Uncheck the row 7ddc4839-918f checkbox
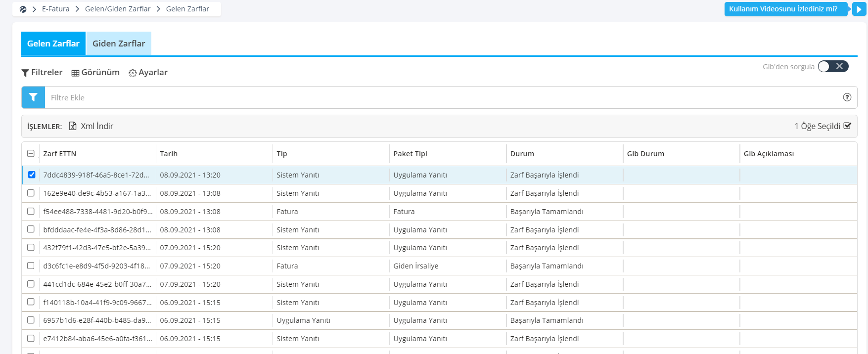 point(32,175)
